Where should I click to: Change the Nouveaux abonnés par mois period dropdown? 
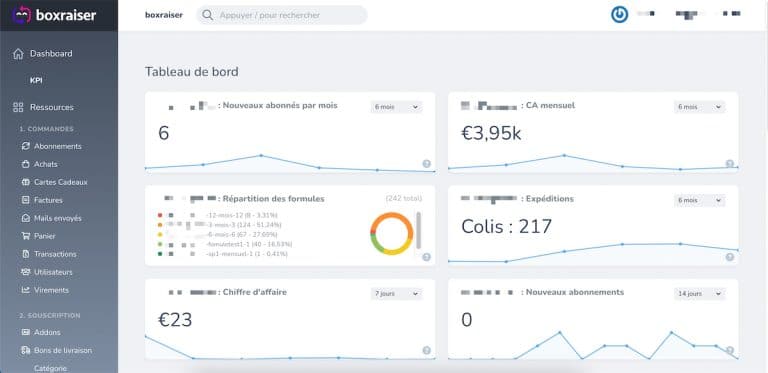pos(396,107)
